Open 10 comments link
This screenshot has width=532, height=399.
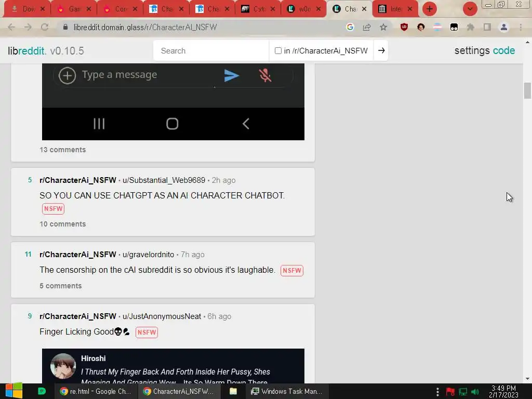pos(63,224)
